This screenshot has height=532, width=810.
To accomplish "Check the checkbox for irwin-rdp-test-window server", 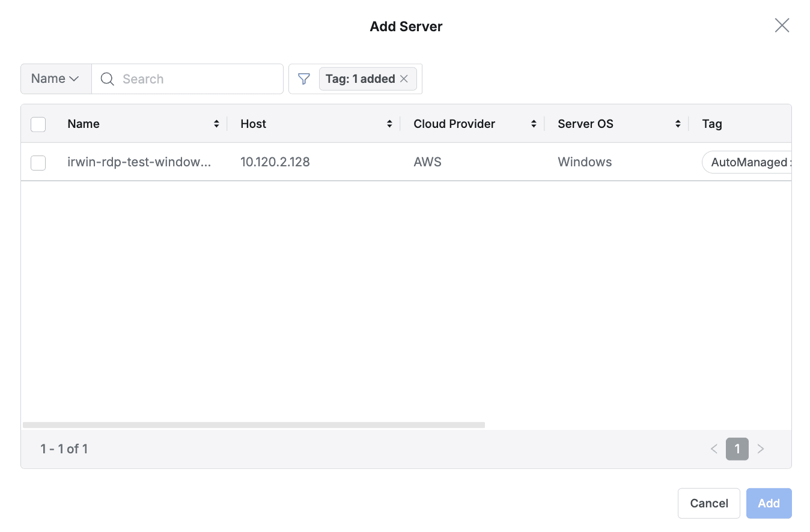I will (38, 162).
